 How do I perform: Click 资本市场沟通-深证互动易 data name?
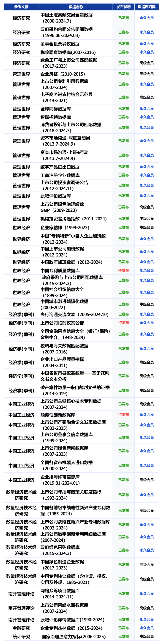pos(65,141)
